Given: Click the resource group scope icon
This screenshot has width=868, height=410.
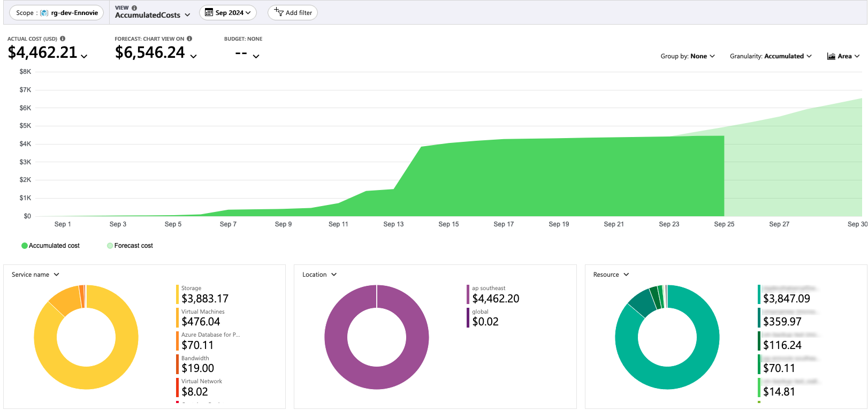Looking at the screenshot, I should pyautogui.click(x=44, y=13).
